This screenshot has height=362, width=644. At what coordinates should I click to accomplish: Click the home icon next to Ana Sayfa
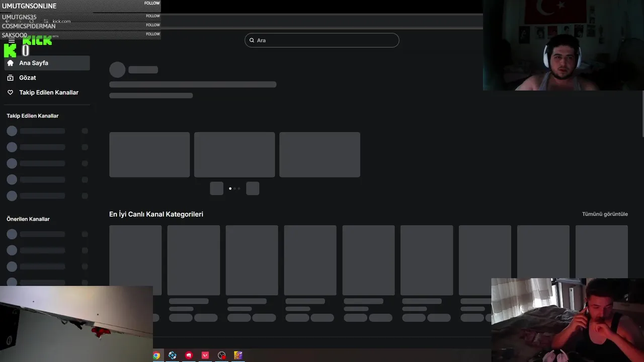click(10, 63)
